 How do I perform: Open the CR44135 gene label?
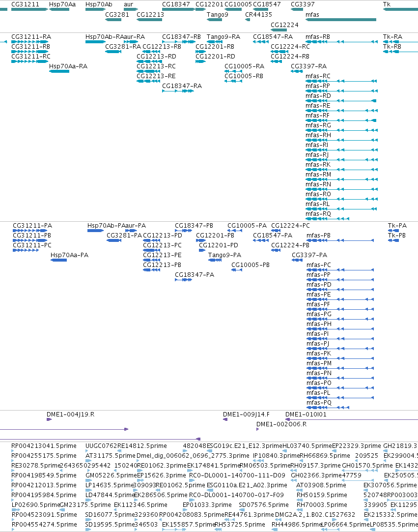(x=259, y=15)
